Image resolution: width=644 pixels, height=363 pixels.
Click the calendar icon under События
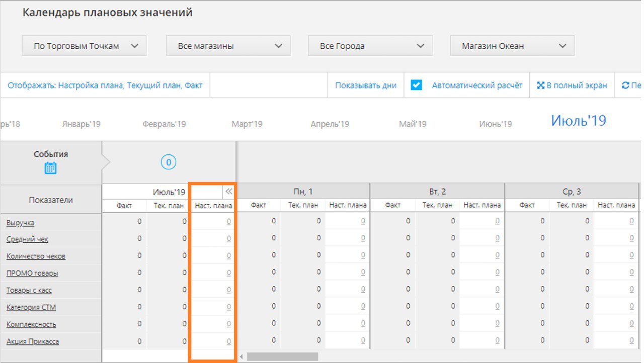tap(50, 168)
